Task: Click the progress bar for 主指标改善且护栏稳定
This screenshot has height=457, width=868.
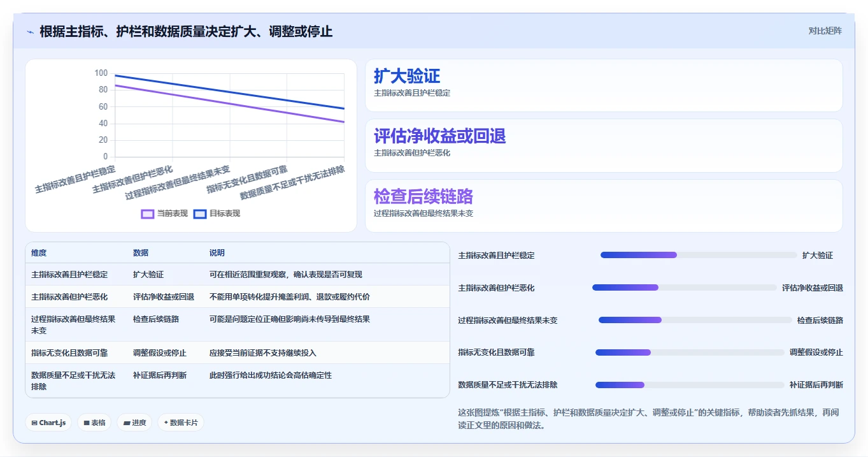Action: coord(699,255)
